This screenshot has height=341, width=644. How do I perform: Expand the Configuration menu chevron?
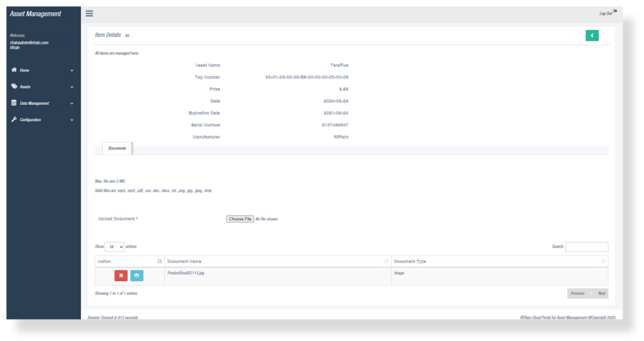click(x=72, y=120)
